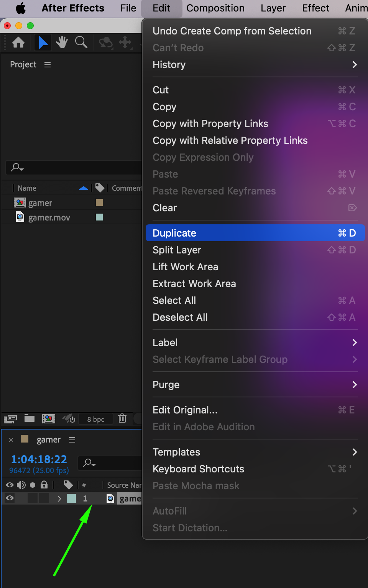The height and width of the screenshot is (588, 368).
Task: Click the Interpret Footage icon
Action: pos(10,419)
